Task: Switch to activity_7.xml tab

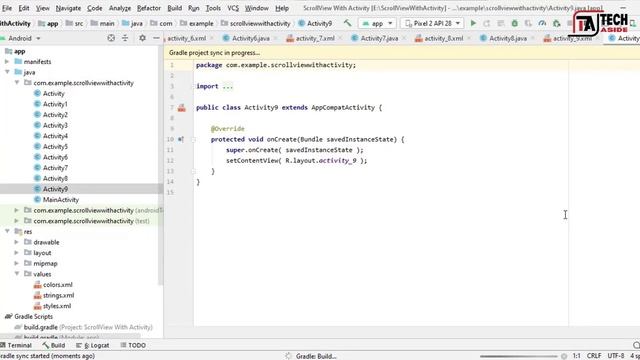Action: [x=314, y=38]
